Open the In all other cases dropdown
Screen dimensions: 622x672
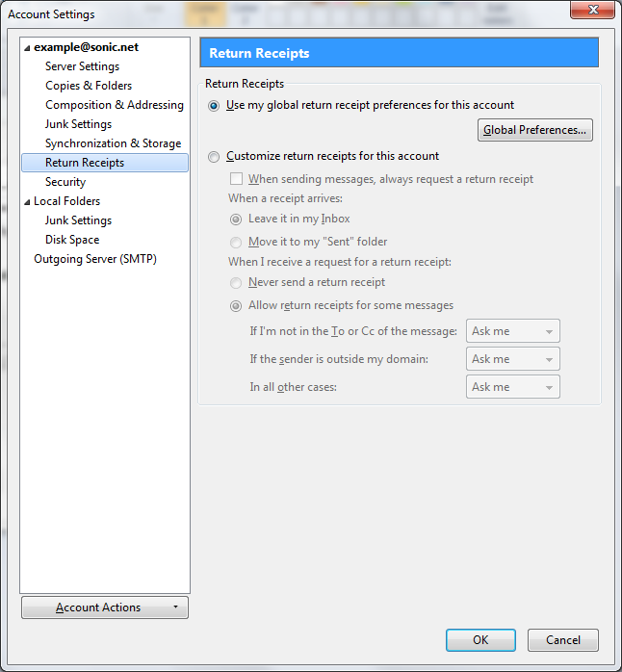[513, 387]
